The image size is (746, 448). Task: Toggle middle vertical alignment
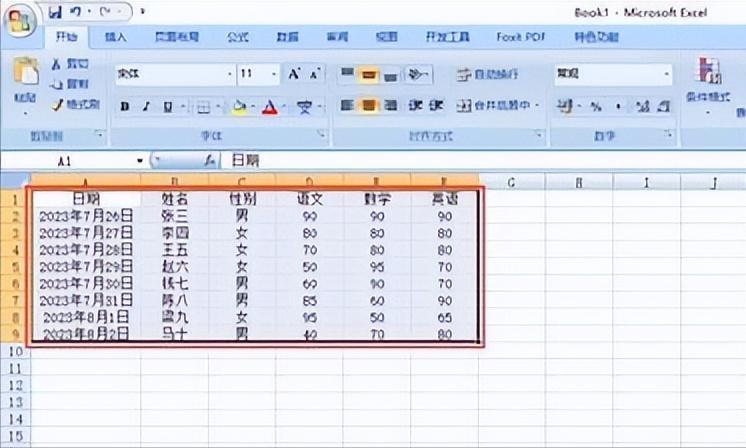coord(369,75)
